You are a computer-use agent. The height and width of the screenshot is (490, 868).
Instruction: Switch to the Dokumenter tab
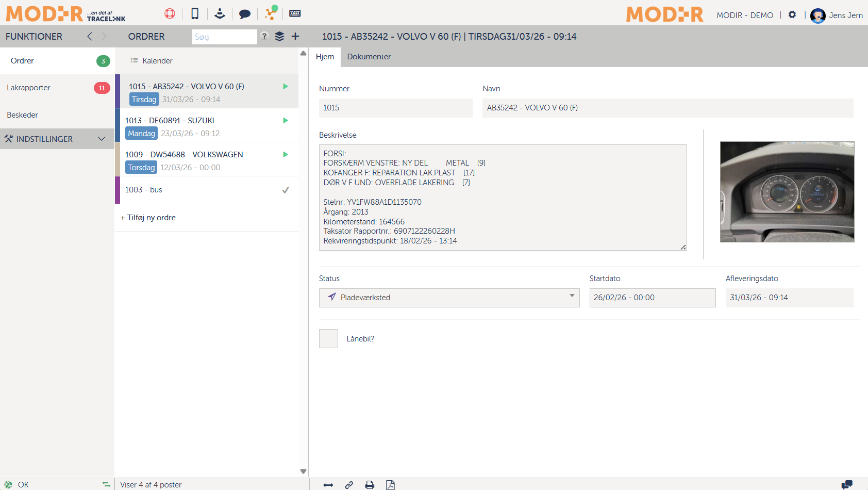pyautogui.click(x=369, y=57)
